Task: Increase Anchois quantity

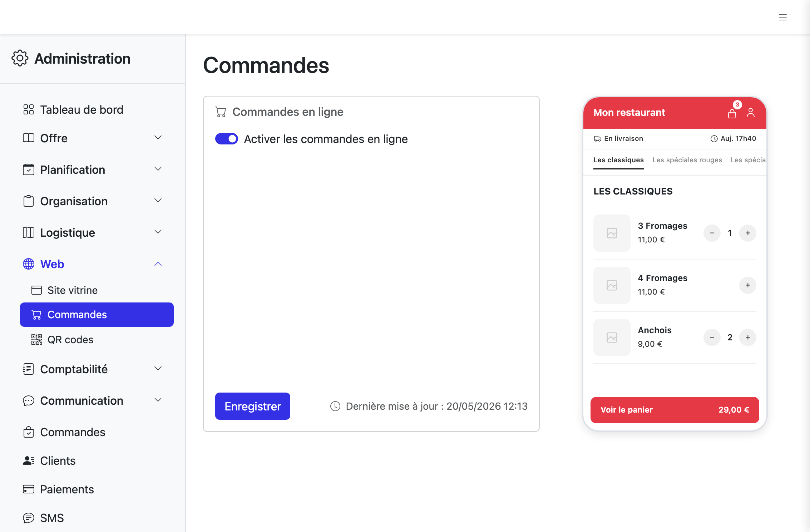Action: [748, 338]
